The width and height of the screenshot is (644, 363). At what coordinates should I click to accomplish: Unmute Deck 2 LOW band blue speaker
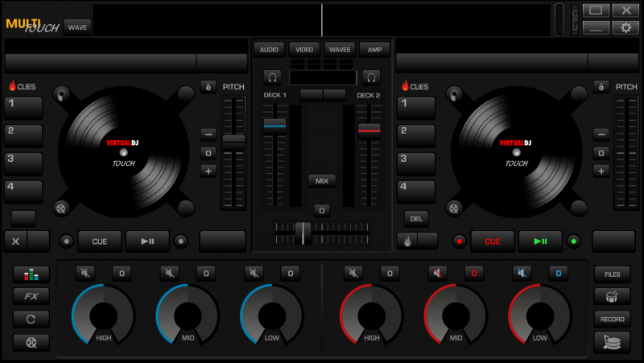(522, 273)
